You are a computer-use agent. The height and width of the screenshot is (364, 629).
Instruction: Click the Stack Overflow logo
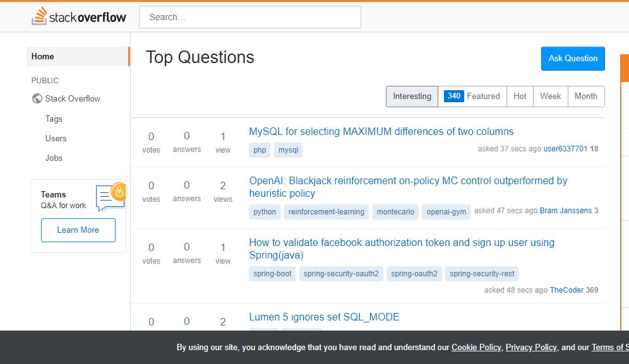tap(79, 16)
